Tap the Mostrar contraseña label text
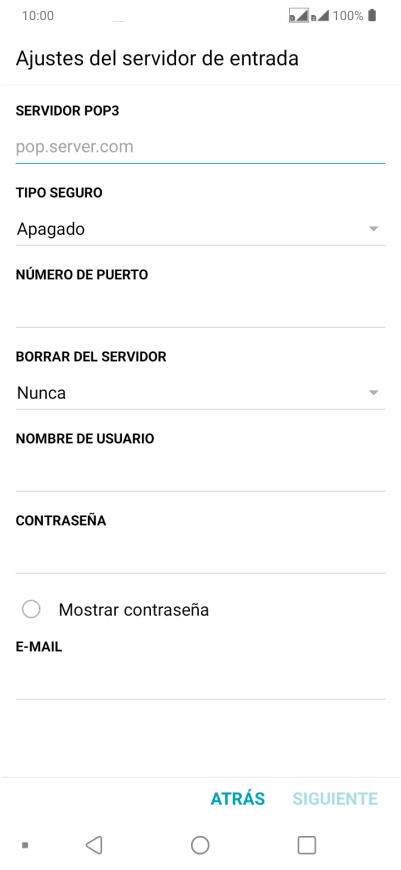The image size is (401, 870). point(134,610)
